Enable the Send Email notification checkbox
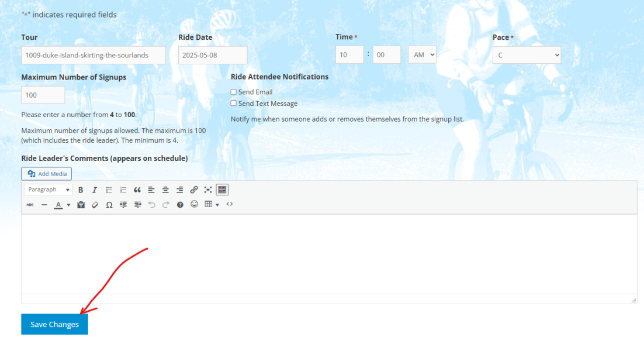This screenshot has height=351, width=644. [234, 92]
